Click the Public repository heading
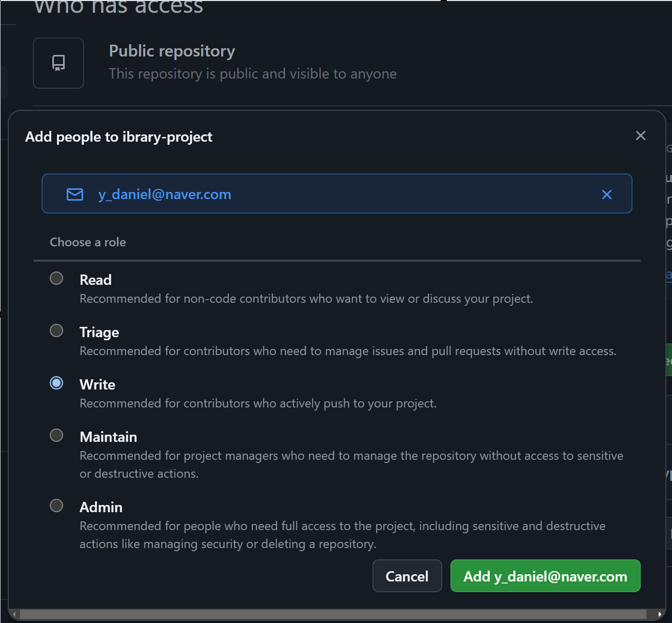 tap(172, 51)
